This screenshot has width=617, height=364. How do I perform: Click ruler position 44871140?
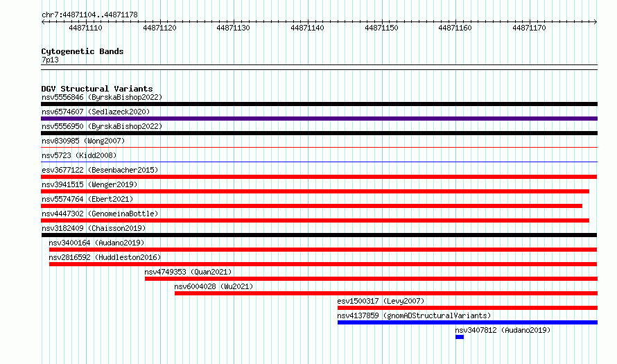(x=307, y=28)
